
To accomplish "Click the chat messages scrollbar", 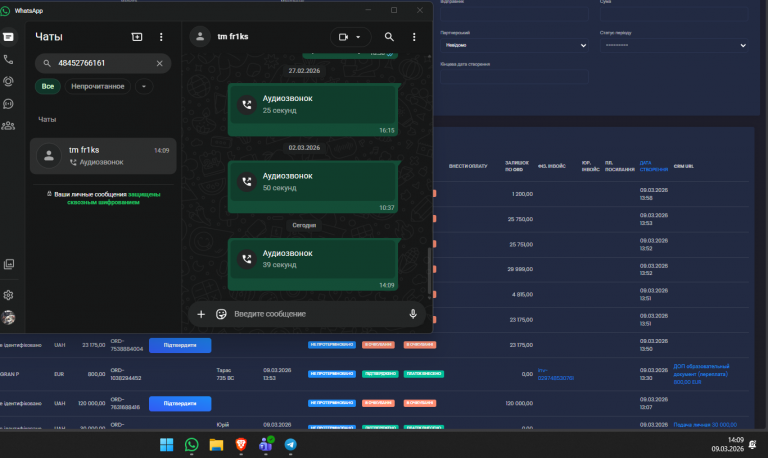I will coord(430,271).
